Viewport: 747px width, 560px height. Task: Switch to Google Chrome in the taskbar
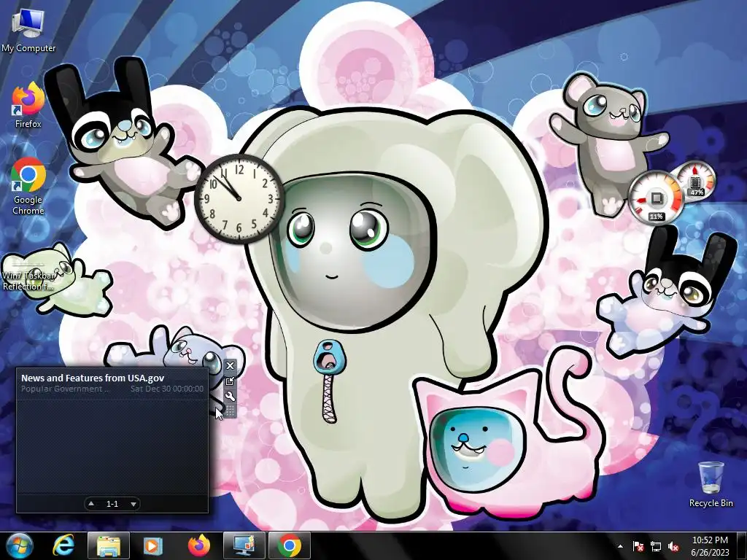coord(289,545)
